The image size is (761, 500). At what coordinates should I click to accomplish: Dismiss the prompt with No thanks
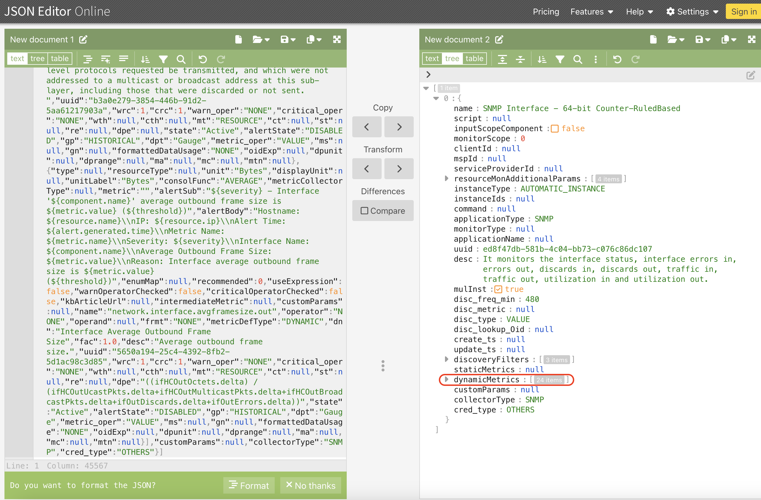pyautogui.click(x=310, y=485)
